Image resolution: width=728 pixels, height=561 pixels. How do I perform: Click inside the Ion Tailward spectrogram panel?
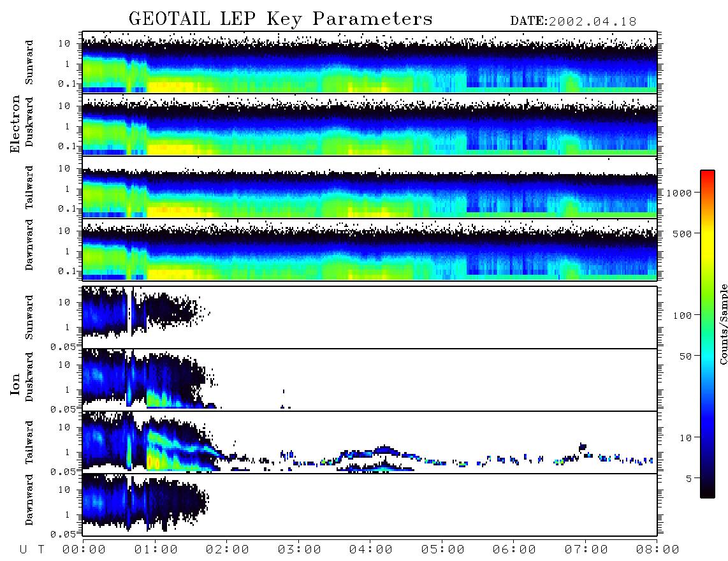[370, 442]
